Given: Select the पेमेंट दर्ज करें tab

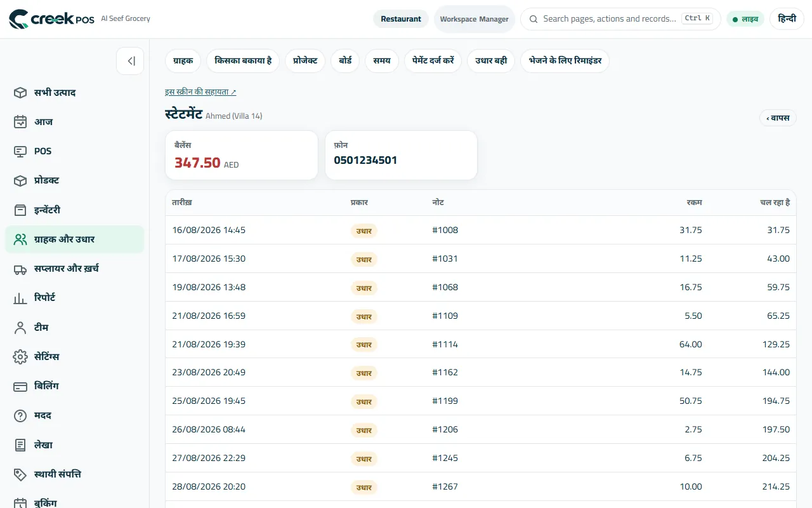Looking at the screenshot, I should [x=433, y=61].
